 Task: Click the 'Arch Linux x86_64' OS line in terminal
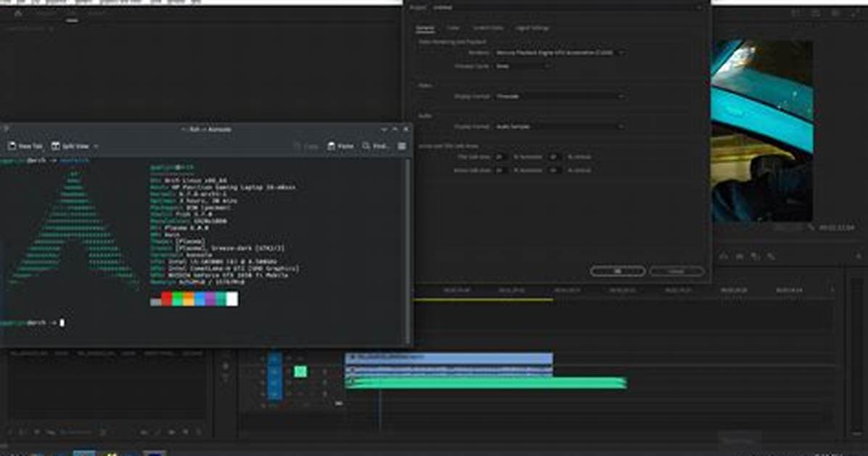(x=188, y=181)
